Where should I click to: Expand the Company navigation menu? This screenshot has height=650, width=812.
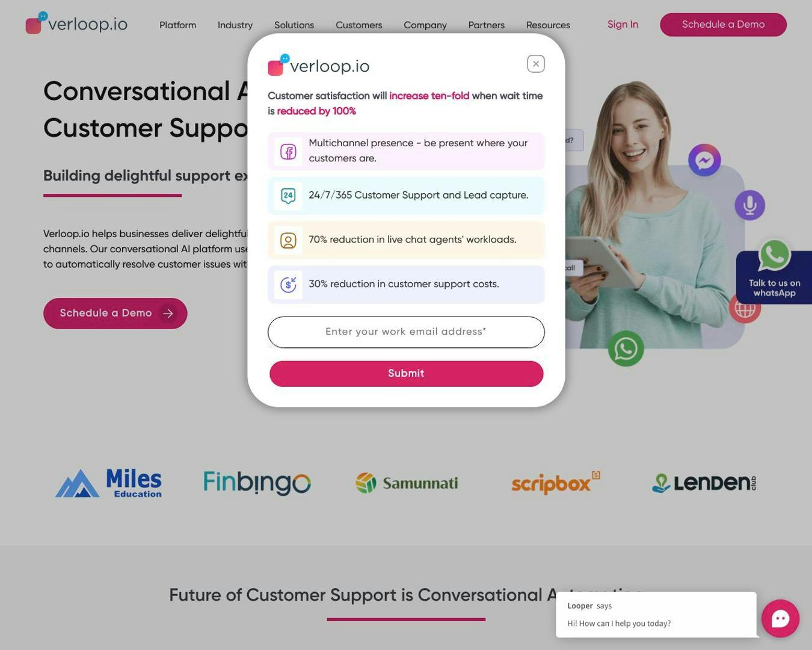click(x=425, y=25)
